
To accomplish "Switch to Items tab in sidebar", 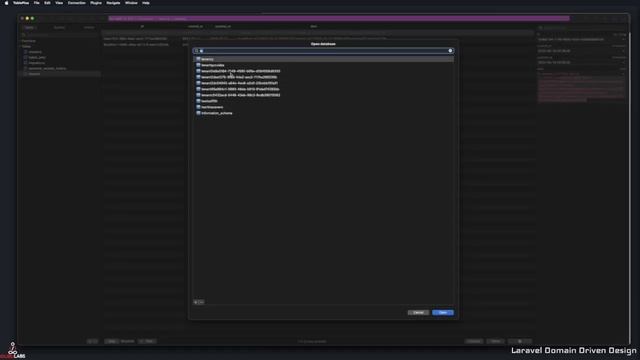I will [x=30, y=27].
